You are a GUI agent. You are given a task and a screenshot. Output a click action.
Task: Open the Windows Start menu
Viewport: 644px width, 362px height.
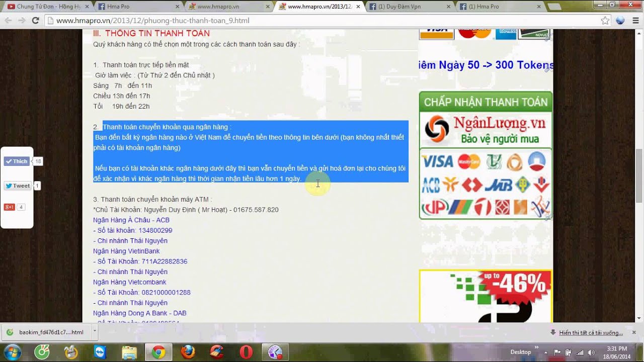point(12,352)
